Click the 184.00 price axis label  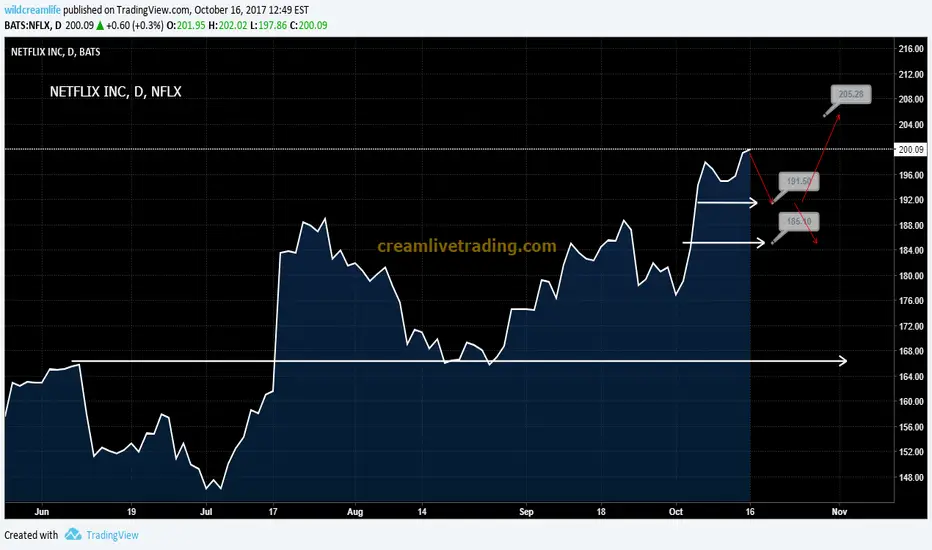(911, 250)
